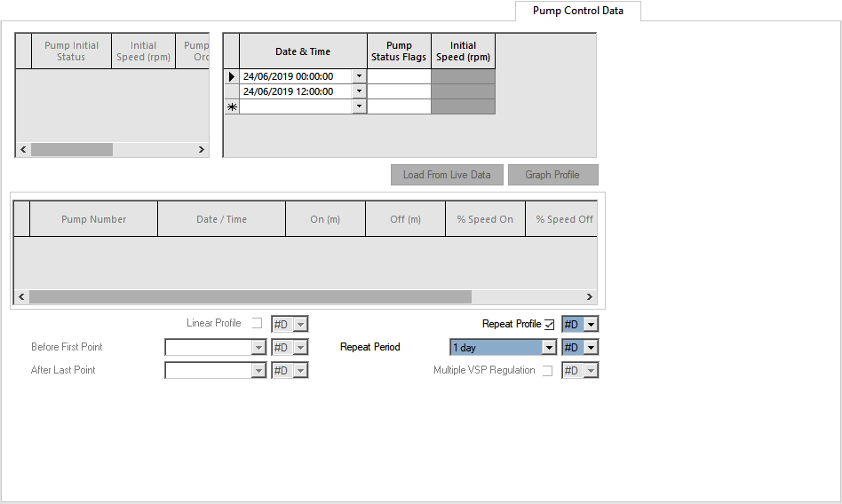Click Initial Speed (rpm) header in the pump status grid
Image resolution: width=842 pixels, height=504 pixels.
[143, 51]
